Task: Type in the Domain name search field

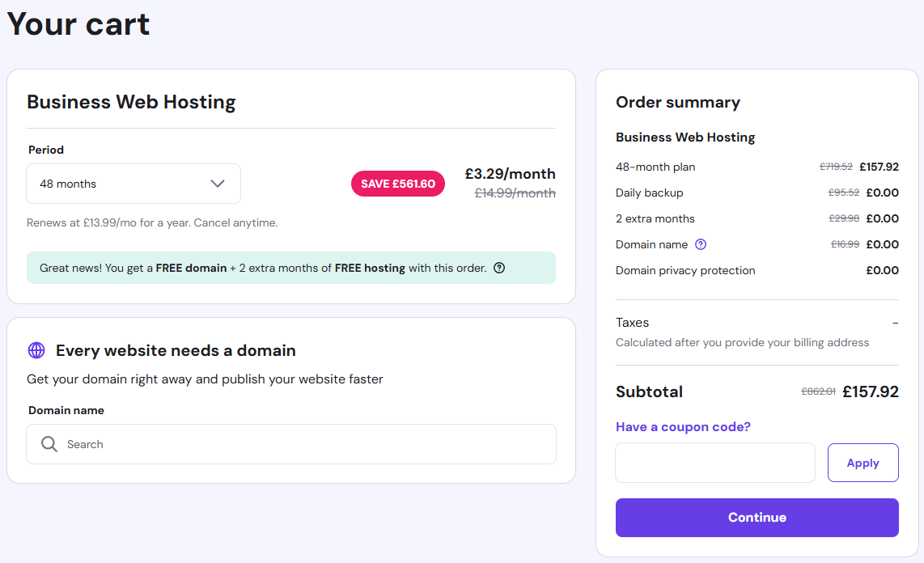Action: tap(307, 444)
